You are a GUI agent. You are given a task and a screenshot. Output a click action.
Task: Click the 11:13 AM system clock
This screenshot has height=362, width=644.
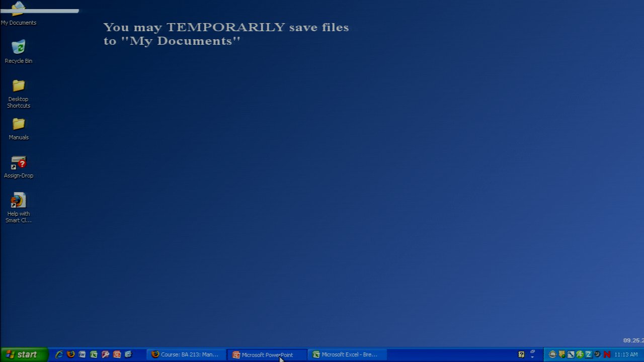(626, 354)
